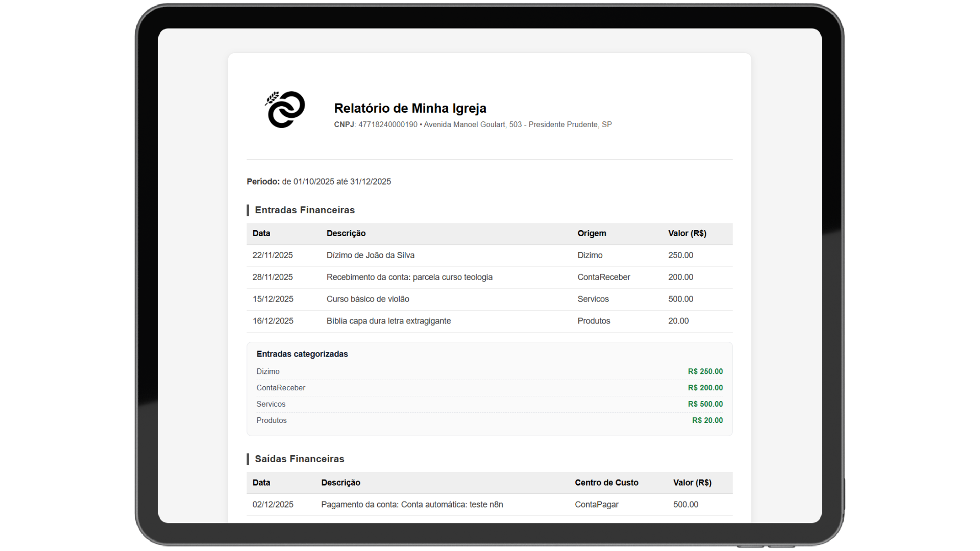Click the Centro de Custo column header

coord(606,483)
